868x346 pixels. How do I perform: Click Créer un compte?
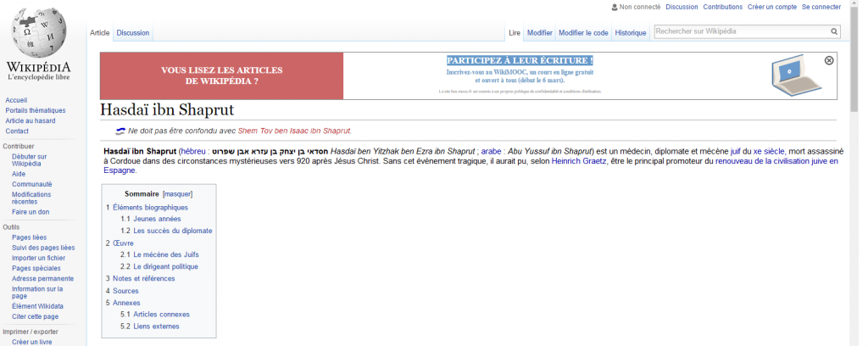pyautogui.click(x=772, y=7)
